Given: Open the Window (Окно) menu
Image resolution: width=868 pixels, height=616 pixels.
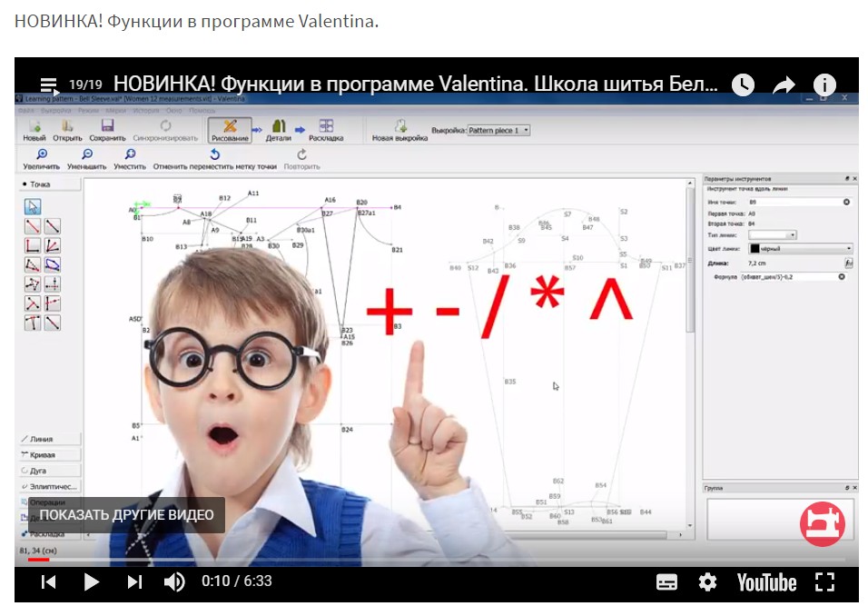Looking at the screenshot, I should click(x=173, y=110).
